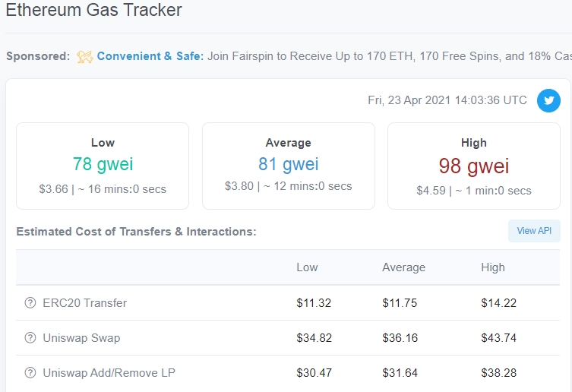This screenshot has width=572, height=392.
Task: Open the View API button
Action: [534, 231]
